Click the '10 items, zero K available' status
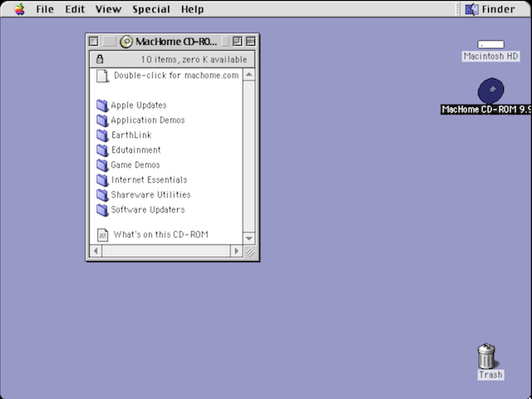The image size is (532, 399). [194, 59]
